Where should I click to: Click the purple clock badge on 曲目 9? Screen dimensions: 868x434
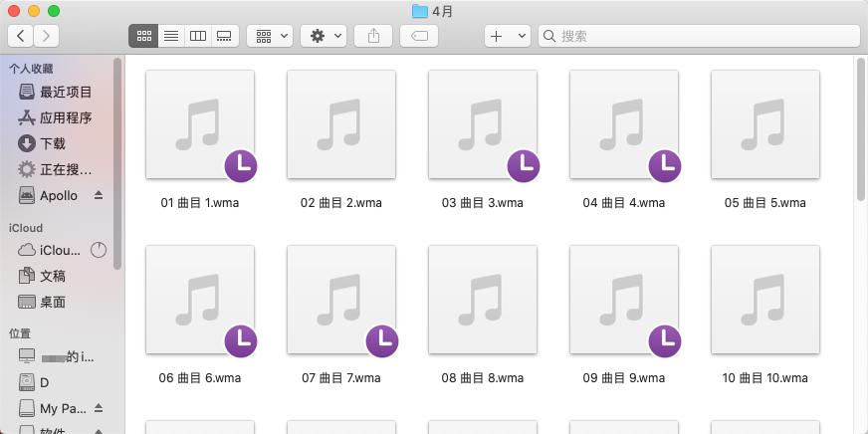[665, 341]
